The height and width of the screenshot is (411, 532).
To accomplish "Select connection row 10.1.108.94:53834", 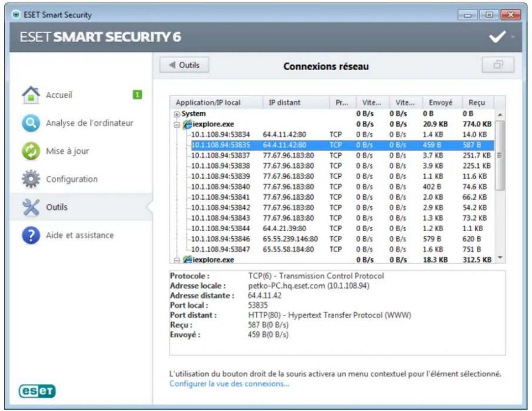I will (342, 134).
